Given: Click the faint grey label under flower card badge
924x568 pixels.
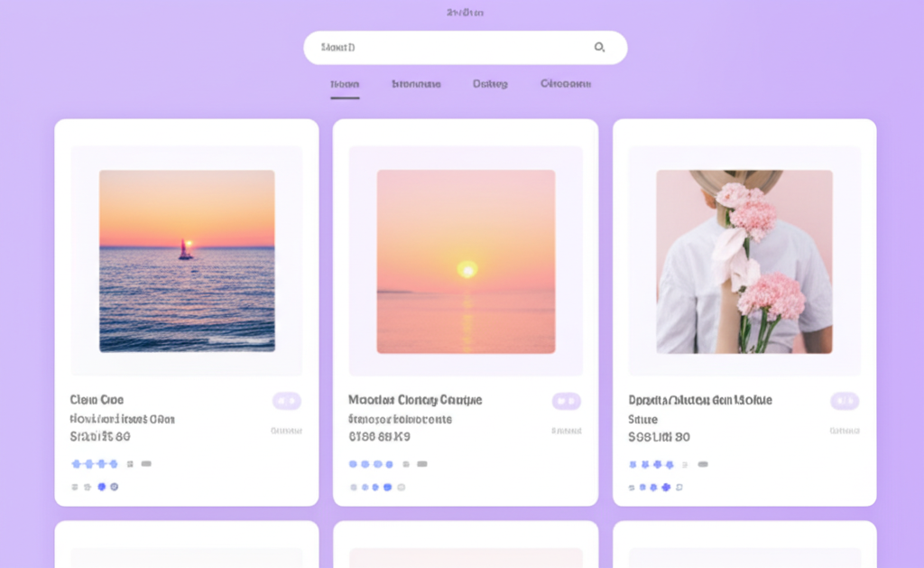Looking at the screenshot, I should tap(845, 431).
